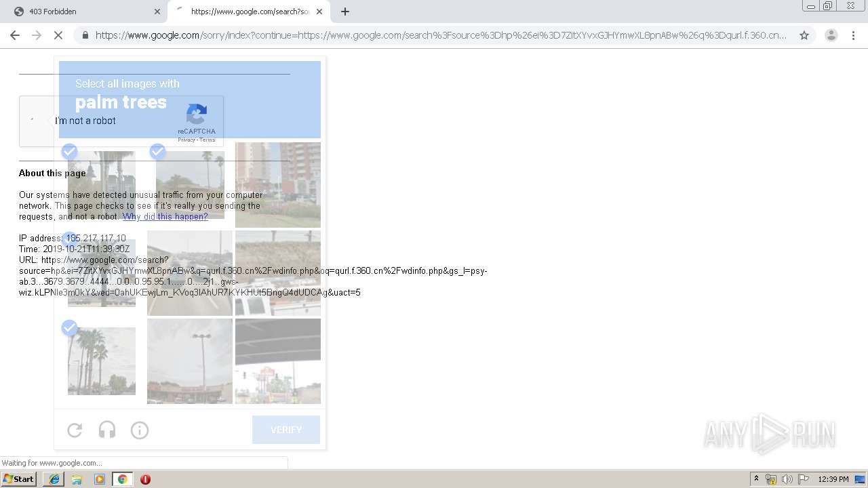Click the Time 2019-10-21T11:39:30Z line
This screenshot has height=488, width=868.
click(75, 249)
